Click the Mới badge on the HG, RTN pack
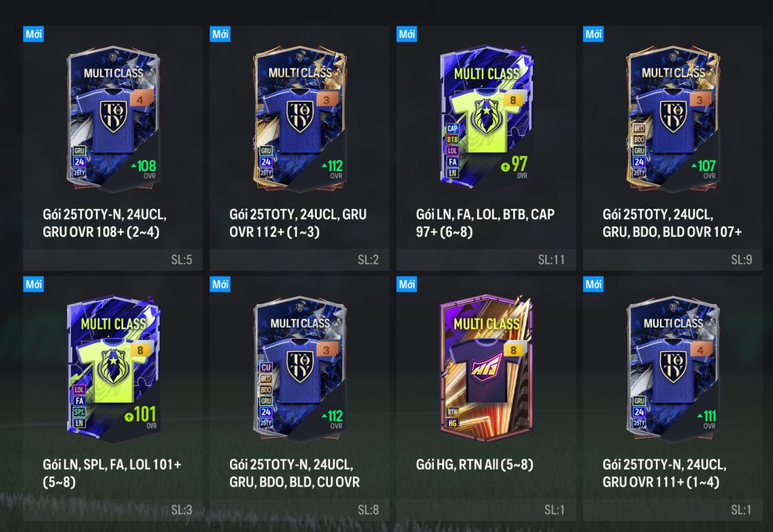Image resolution: width=773 pixels, height=532 pixels. point(407,284)
